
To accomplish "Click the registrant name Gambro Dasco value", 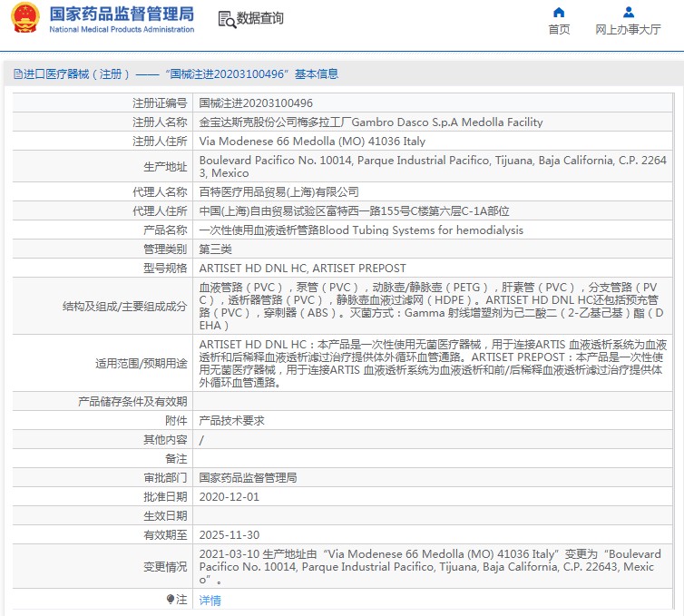I will [x=371, y=122].
